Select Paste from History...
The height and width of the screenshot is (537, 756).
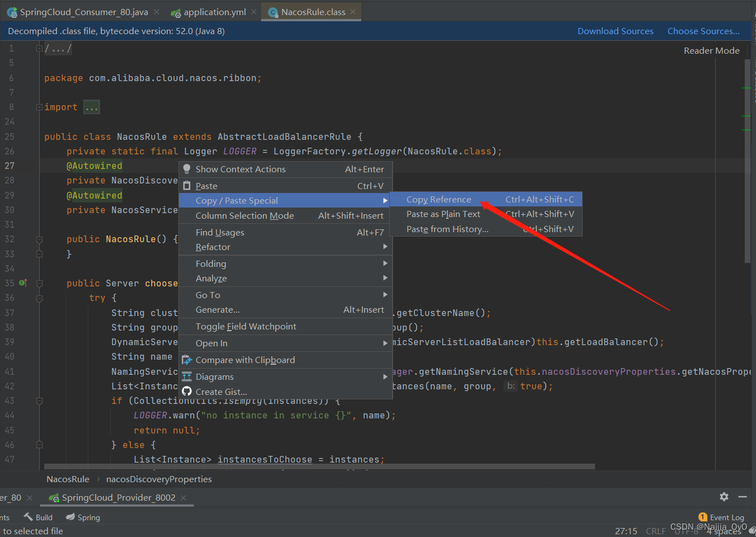[x=485, y=229]
